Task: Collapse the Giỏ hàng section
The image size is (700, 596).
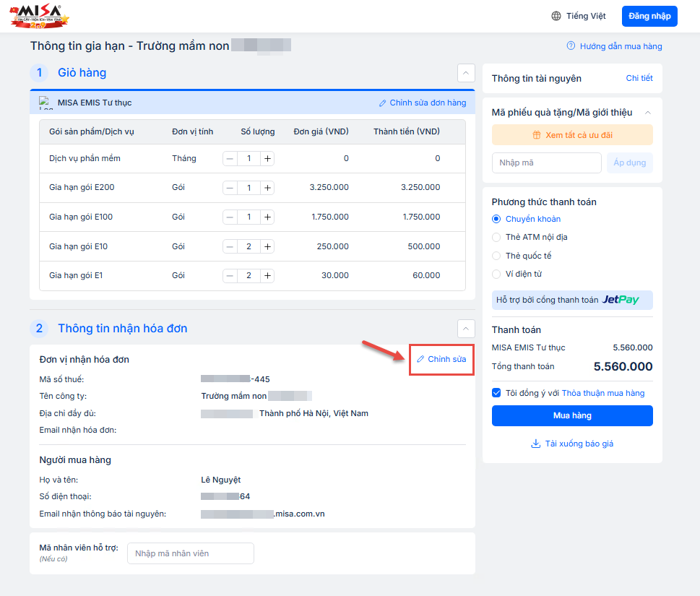Action: [466, 73]
